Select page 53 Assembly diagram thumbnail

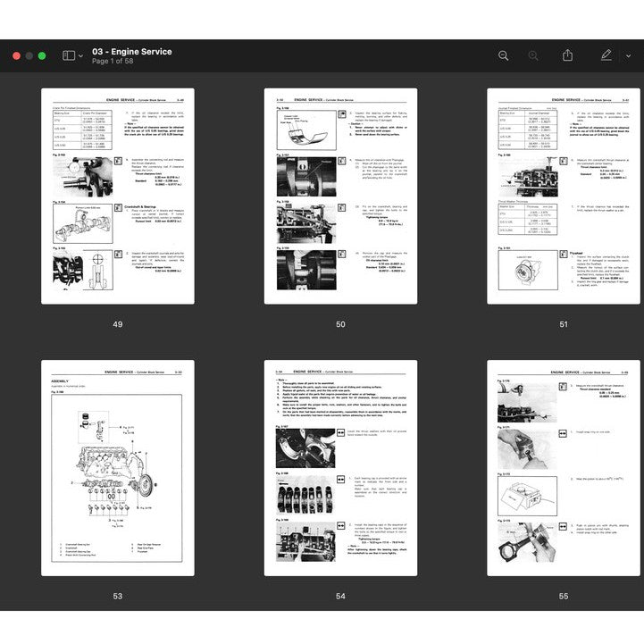point(117,468)
